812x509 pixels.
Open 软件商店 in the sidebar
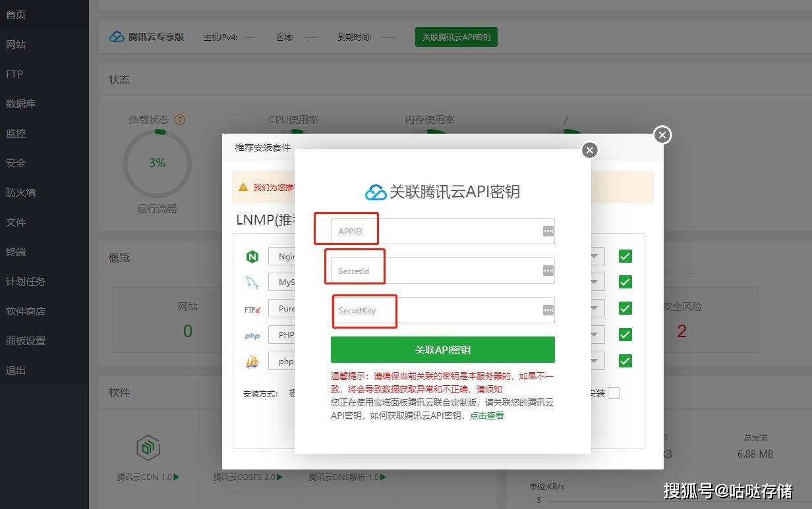click(x=44, y=311)
